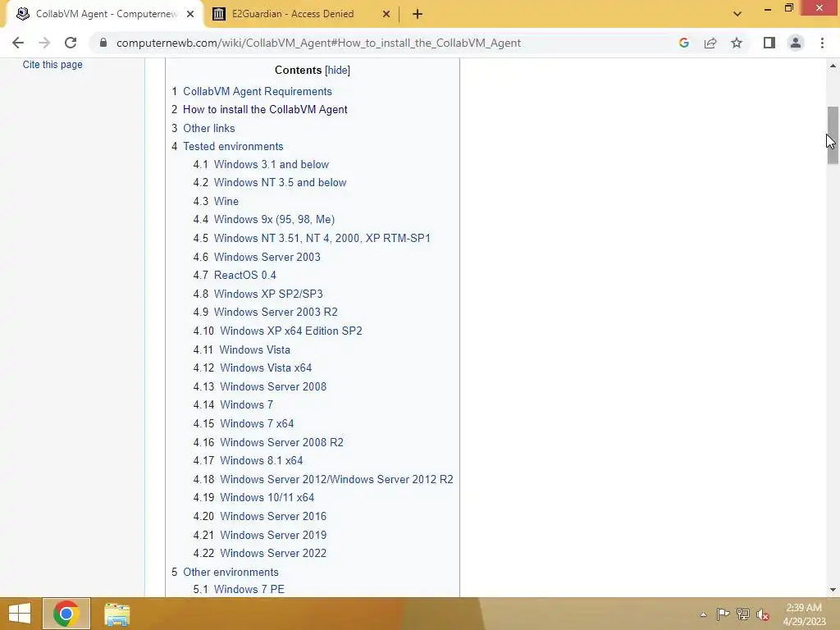Click the vertical scrollbar thumb
840x630 pixels.
(x=833, y=135)
